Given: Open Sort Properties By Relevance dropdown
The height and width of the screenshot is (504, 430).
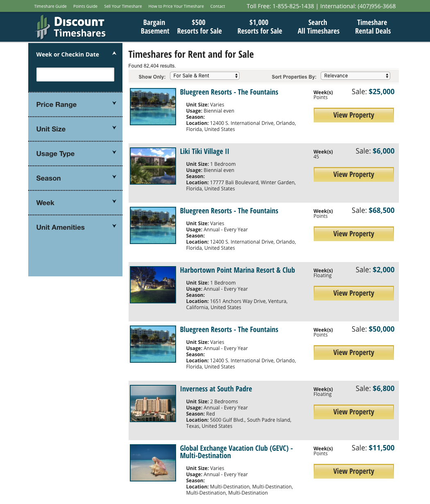Looking at the screenshot, I should click(355, 76).
